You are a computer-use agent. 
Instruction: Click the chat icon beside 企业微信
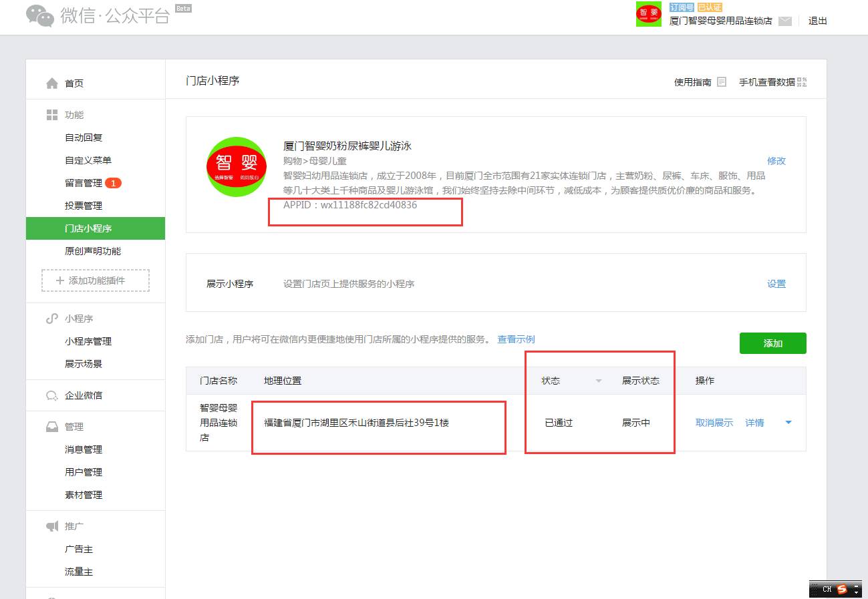pyautogui.click(x=52, y=395)
